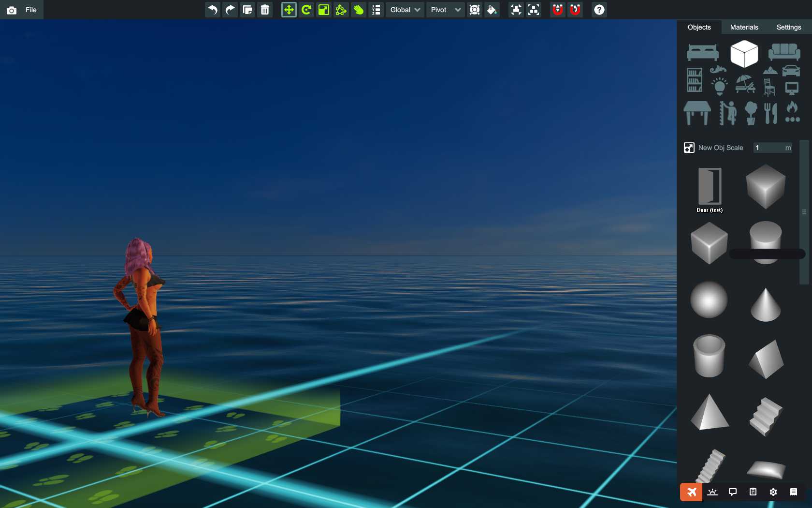Open the sofa category
Viewport: 812px width, 508px height.
coord(784,52)
